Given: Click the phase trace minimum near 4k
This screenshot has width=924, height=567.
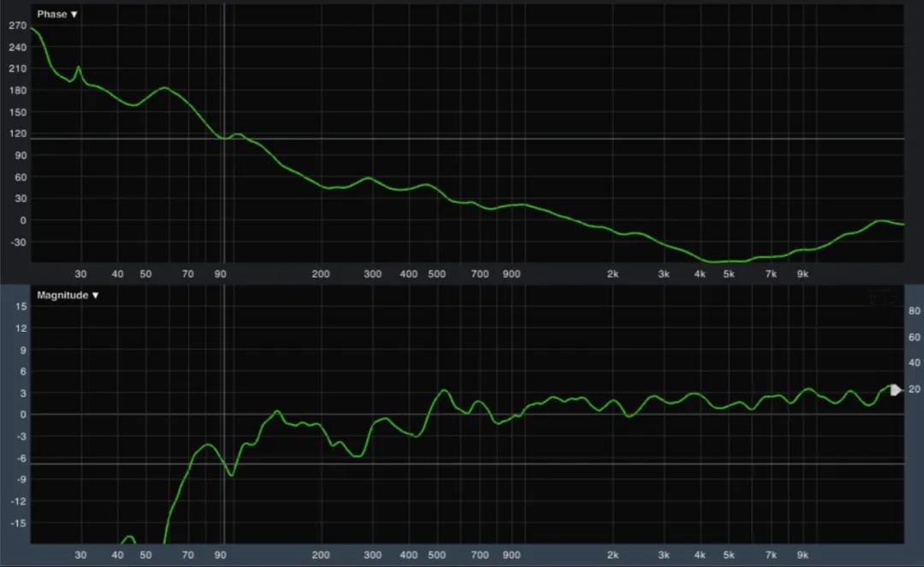Looking at the screenshot, I should coord(714,261).
